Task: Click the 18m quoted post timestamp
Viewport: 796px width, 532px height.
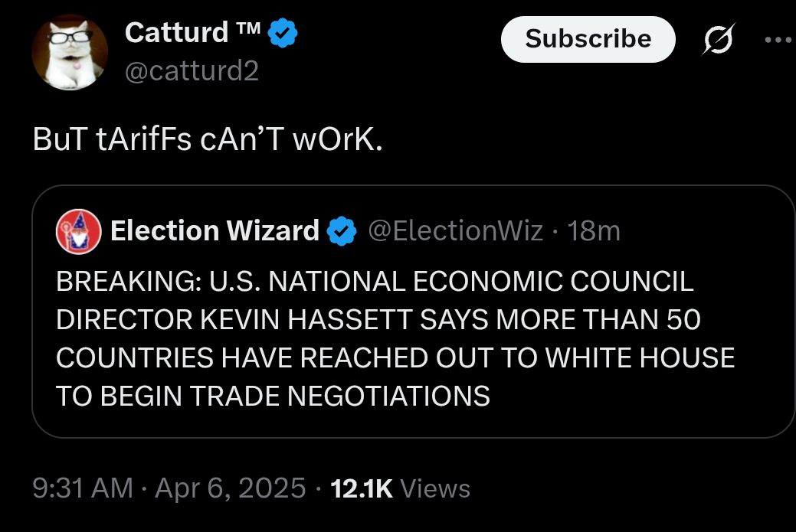Action: 594,230
